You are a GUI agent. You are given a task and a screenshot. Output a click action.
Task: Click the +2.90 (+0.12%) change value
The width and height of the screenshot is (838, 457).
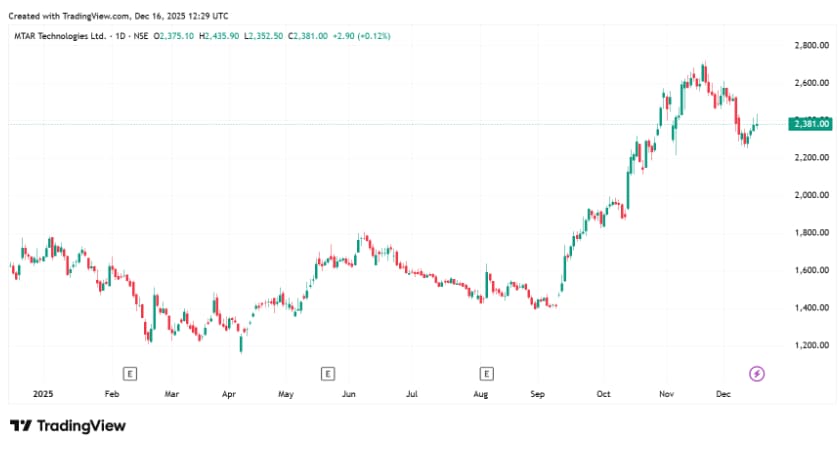click(x=364, y=36)
